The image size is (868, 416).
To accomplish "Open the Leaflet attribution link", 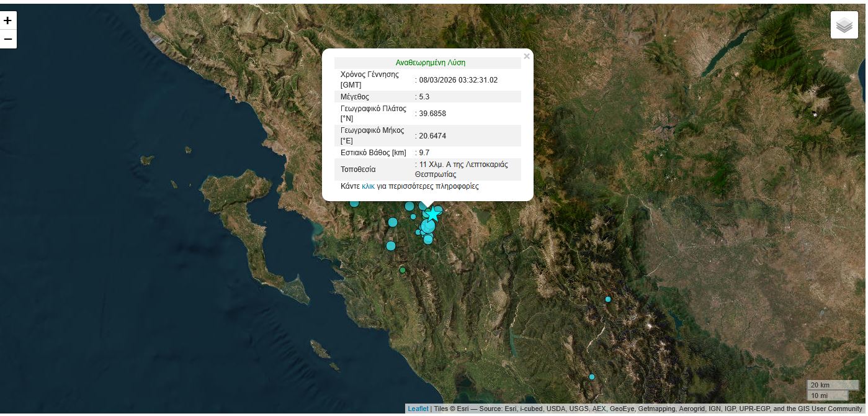I will (x=418, y=409).
